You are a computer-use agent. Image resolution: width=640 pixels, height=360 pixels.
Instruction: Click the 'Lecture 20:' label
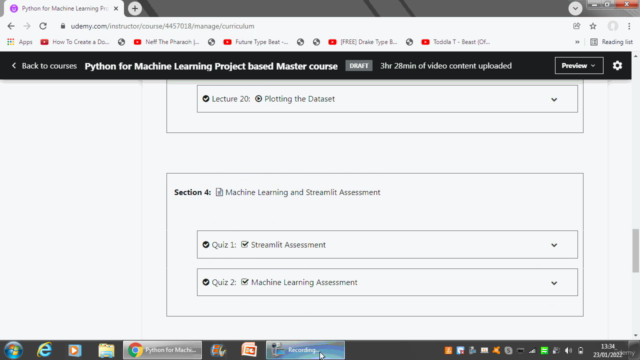point(231,99)
